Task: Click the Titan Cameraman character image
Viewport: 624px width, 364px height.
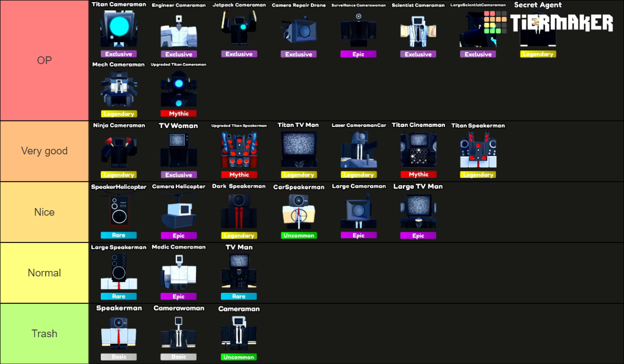Action: pyautogui.click(x=119, y=30)
